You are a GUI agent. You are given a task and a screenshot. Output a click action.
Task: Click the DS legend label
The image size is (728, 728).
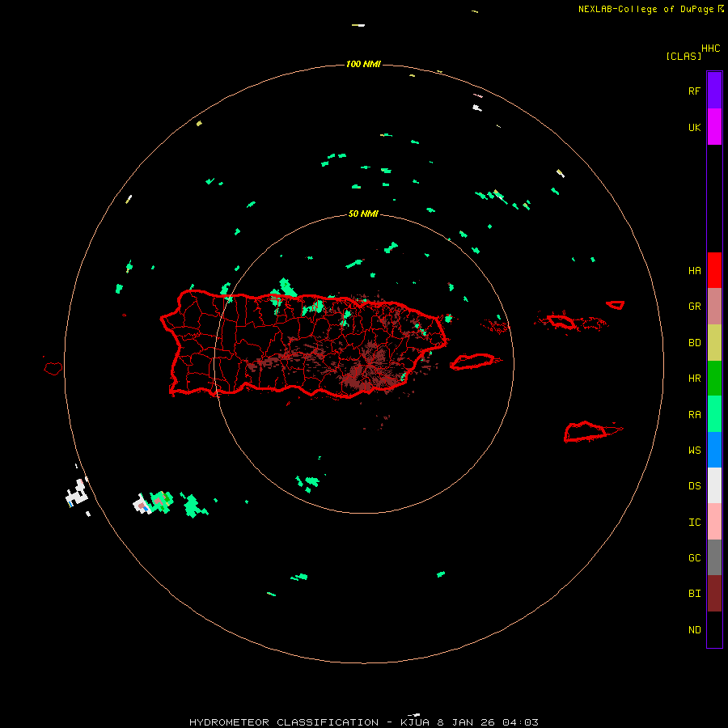694,486
